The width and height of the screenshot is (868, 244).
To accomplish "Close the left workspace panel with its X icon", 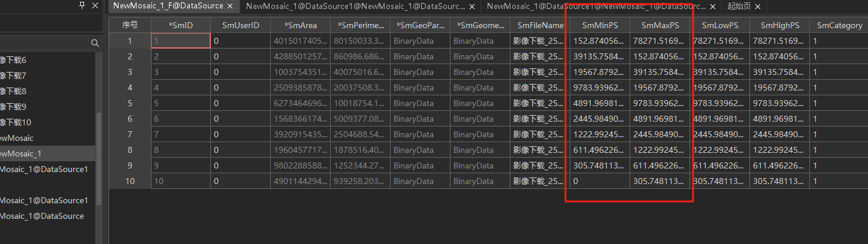I will tap(95, 5).
